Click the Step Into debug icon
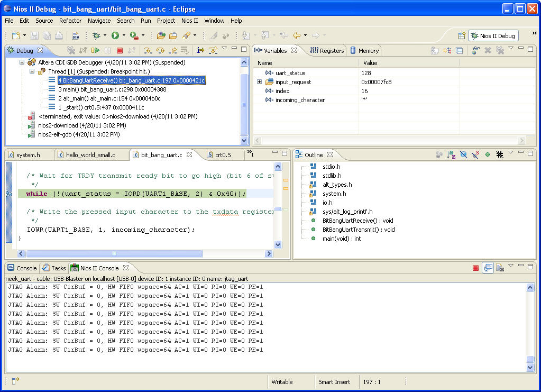This screenshot has height=392, width=541. (x=148, y=51)
